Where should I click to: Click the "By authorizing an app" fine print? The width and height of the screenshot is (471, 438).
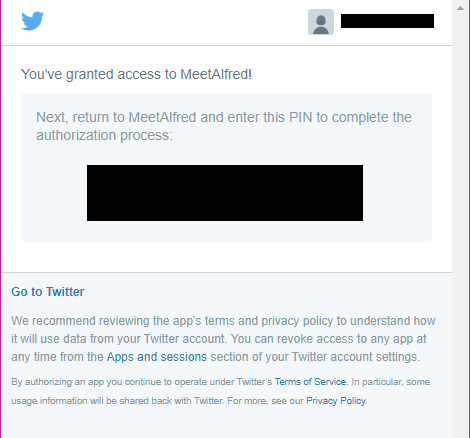[220, 382]
